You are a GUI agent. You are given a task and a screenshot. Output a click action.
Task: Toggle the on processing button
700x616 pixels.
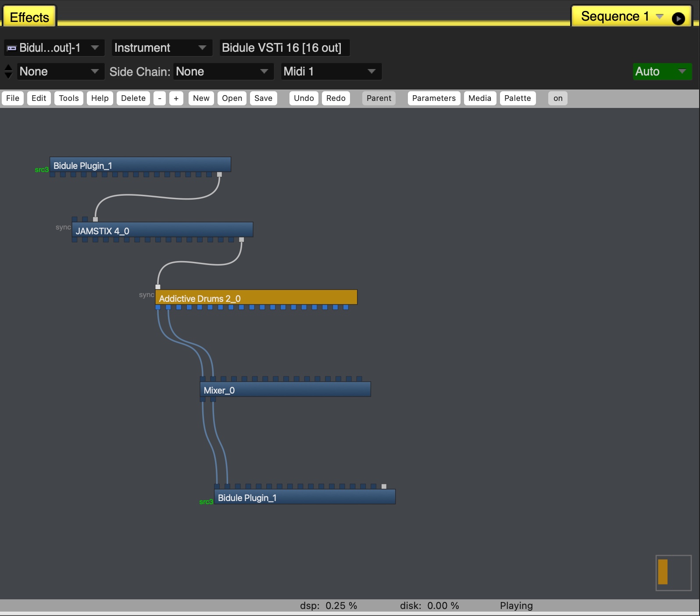click(558, 98)
